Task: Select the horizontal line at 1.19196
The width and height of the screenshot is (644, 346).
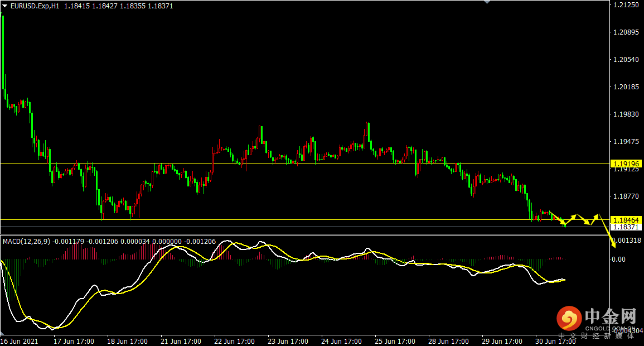Action: pos(305,164)
